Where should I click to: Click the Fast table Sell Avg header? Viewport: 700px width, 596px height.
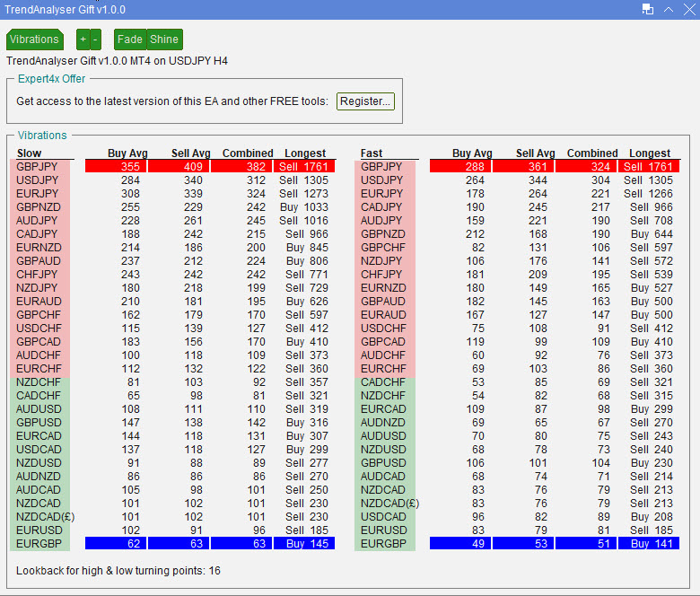click(x=535, y=153)
